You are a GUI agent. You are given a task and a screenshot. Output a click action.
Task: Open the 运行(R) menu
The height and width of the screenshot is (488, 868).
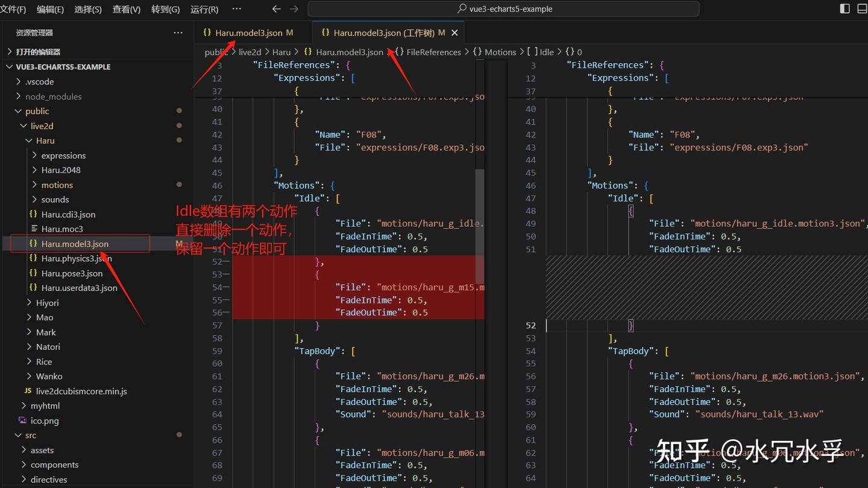point(204,9)
